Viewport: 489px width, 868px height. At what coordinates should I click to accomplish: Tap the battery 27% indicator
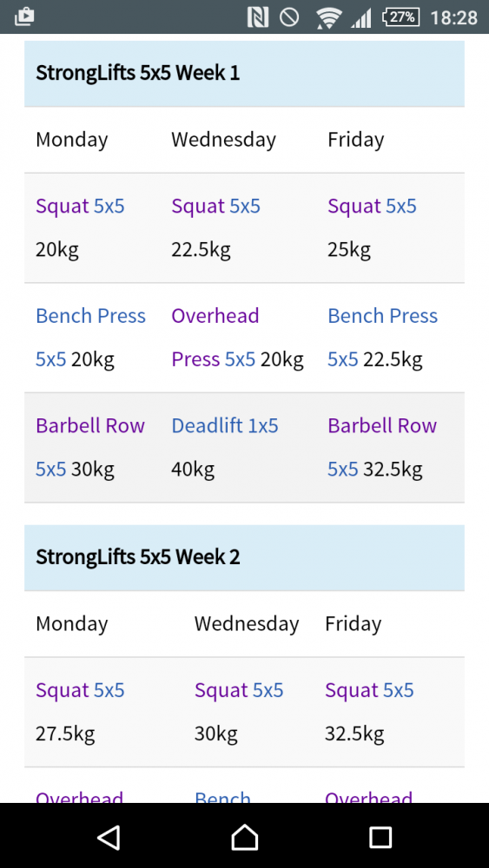(x=400, y=17)
